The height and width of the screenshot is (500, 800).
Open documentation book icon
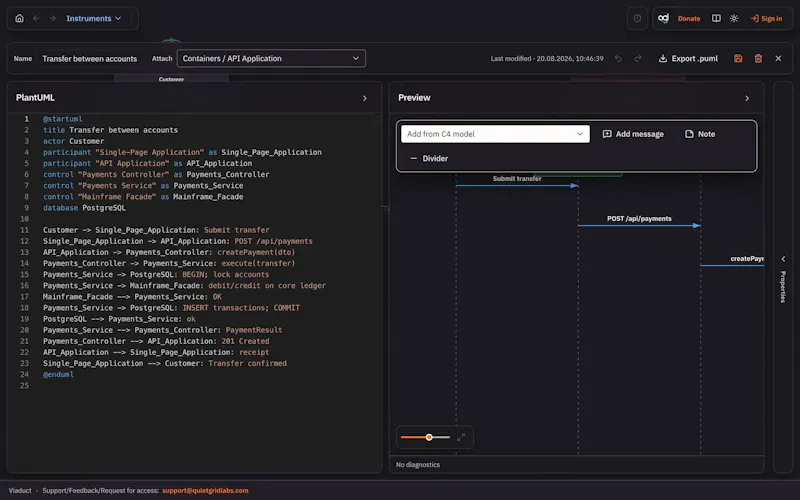[716, 18]
